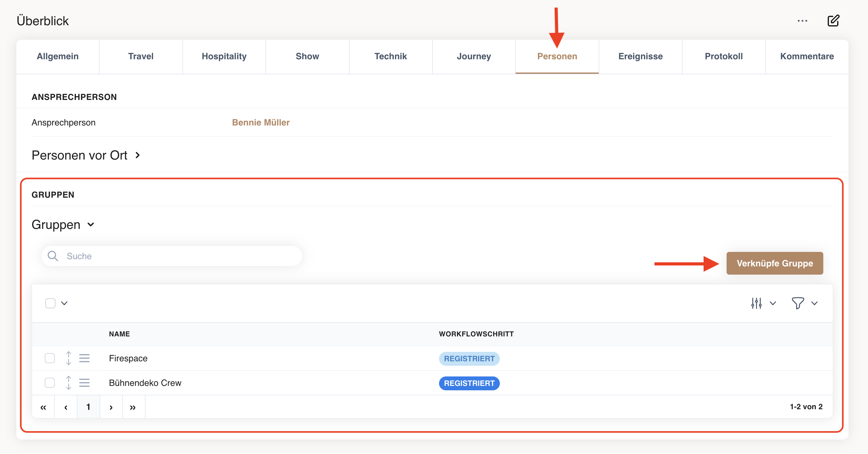Image resolution: width=868 pixels, height=454 pixels.
Task: Click the hamburger drag handle for Bühnendeko Crew
Action: [84, 383]
